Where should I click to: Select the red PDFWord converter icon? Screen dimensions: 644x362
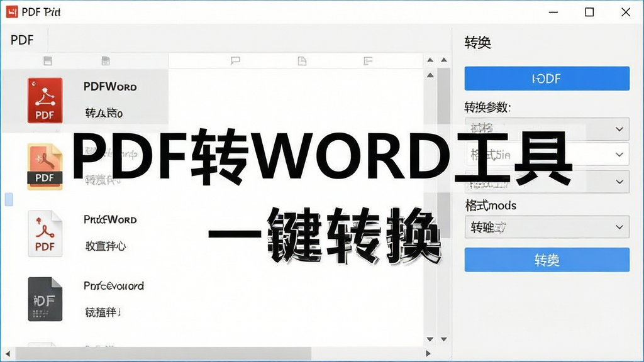pyautogui.click(x=45, y=101)
